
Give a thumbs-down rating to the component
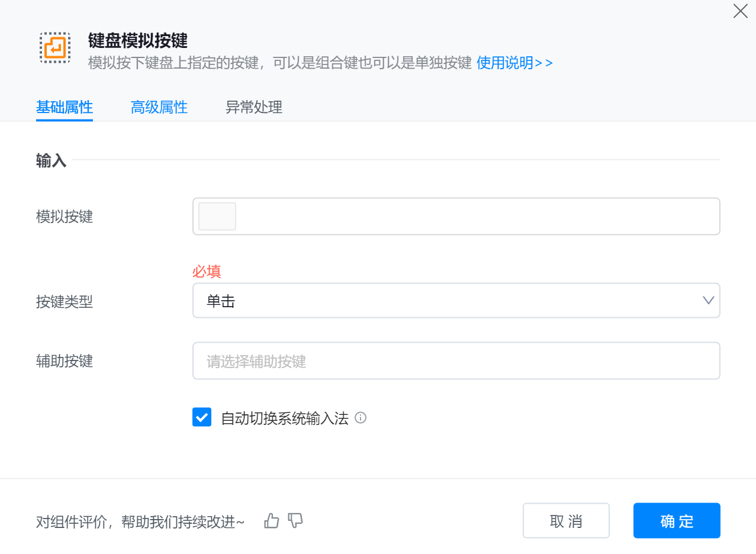coord(295,521)
